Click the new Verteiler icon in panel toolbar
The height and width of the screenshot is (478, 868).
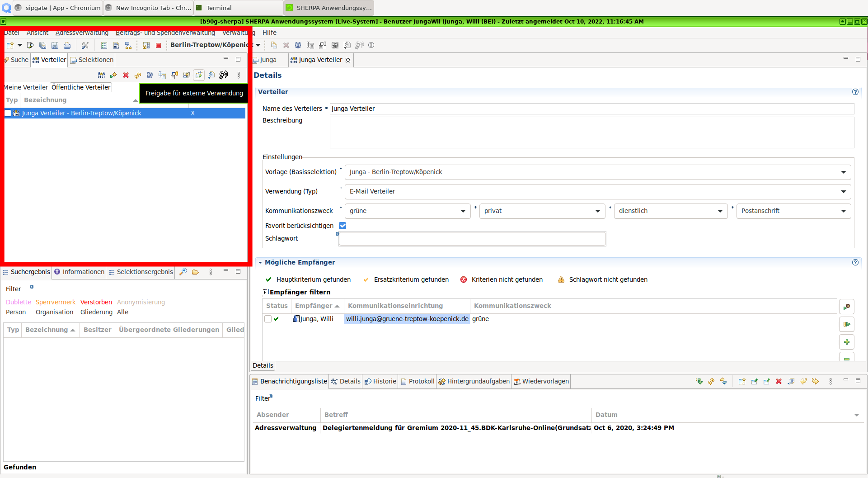point(101,75)
